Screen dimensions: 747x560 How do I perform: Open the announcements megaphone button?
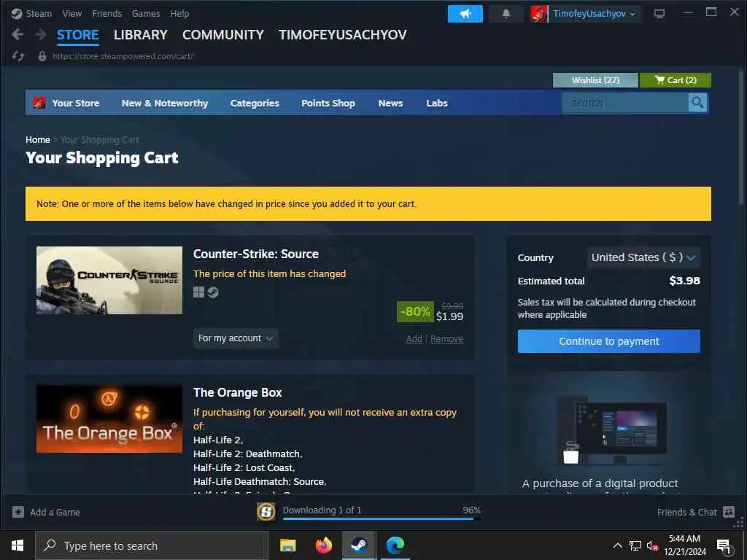(x=465, y=14)
